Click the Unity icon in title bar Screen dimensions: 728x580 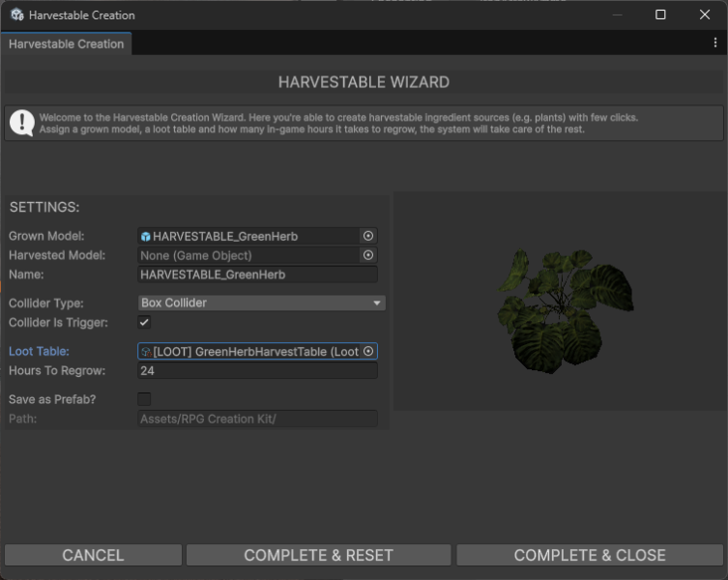tap(17, 14)
